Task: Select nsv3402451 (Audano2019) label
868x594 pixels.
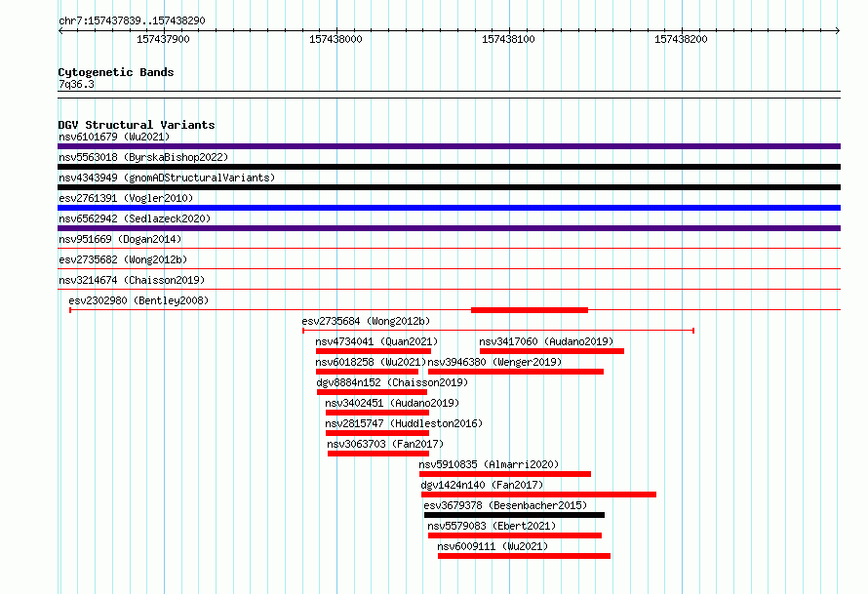Action: (x=392, y=403)
